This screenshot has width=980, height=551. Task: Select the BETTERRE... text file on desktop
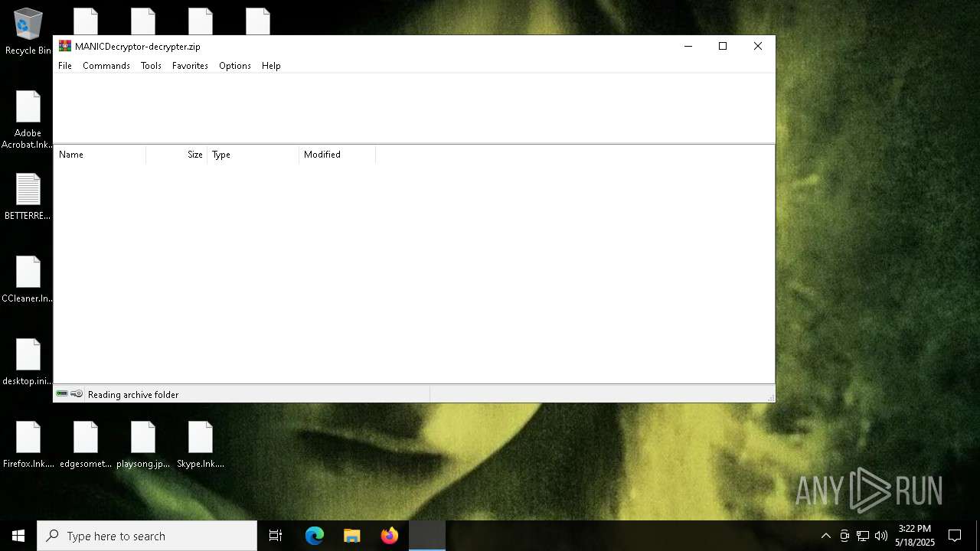(28, 197)
